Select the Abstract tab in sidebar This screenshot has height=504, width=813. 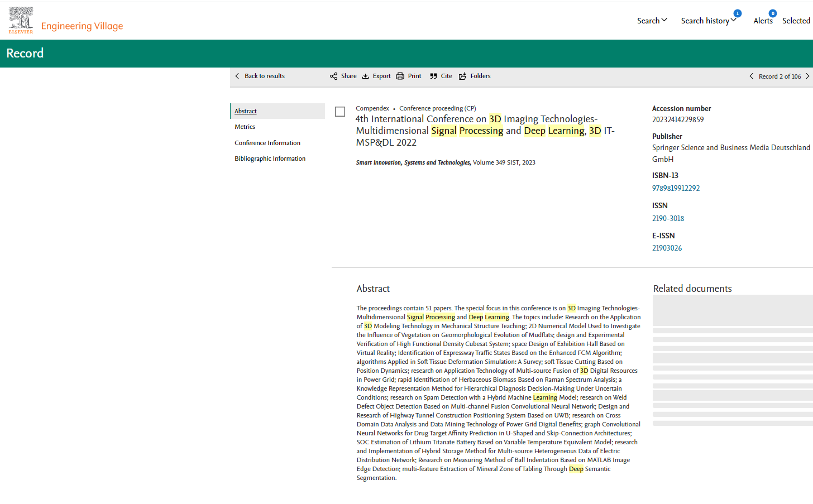[278, 111]
